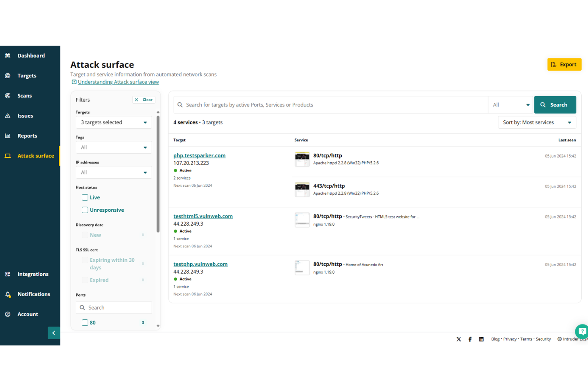Screen dimensions: 588x392
Task: Click the Issues warning icon
Action: click(x=8, y=116)
